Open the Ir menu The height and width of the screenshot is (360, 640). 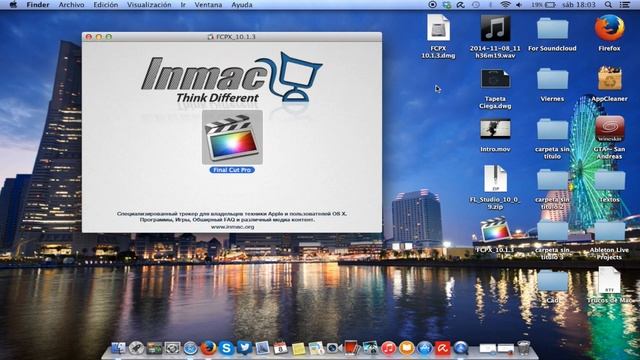tap(183, 5)
